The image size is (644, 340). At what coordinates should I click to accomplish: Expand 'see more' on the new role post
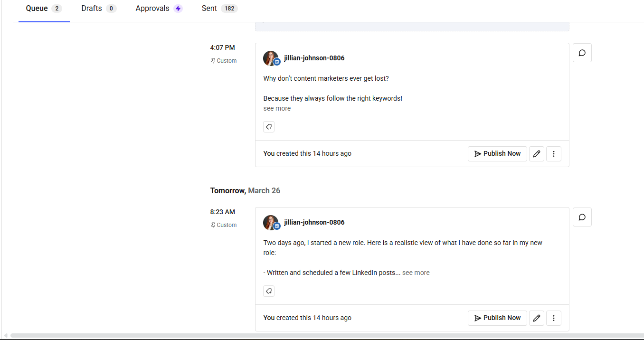coord(416,272)
